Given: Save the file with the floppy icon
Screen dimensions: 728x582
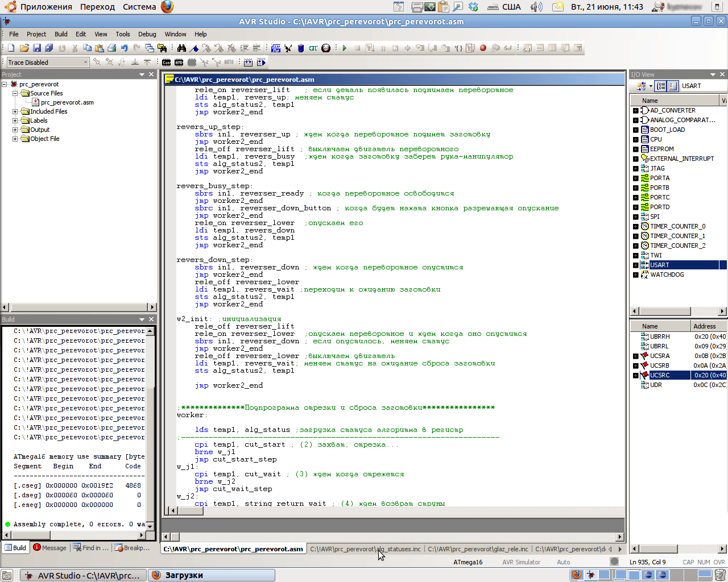Looking at the screenshot, I should (x=36, y=48).
